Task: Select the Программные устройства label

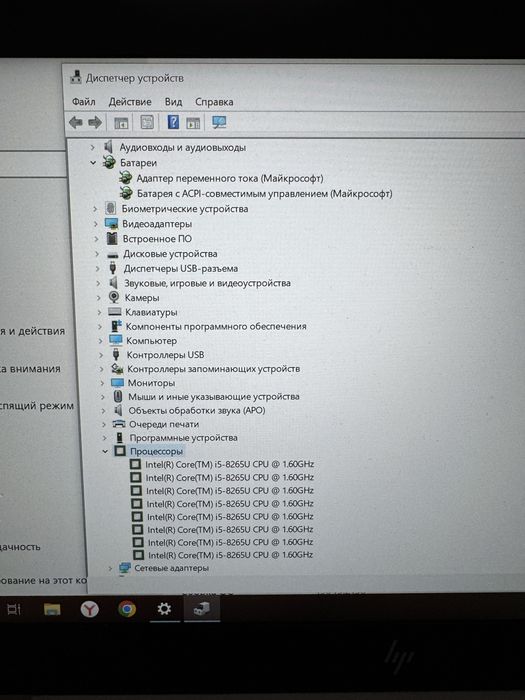Action: coord(183,438)
